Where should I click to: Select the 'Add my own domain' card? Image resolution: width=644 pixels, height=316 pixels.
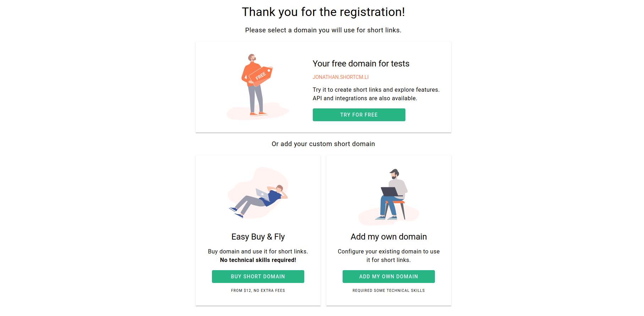coord(388,230)
